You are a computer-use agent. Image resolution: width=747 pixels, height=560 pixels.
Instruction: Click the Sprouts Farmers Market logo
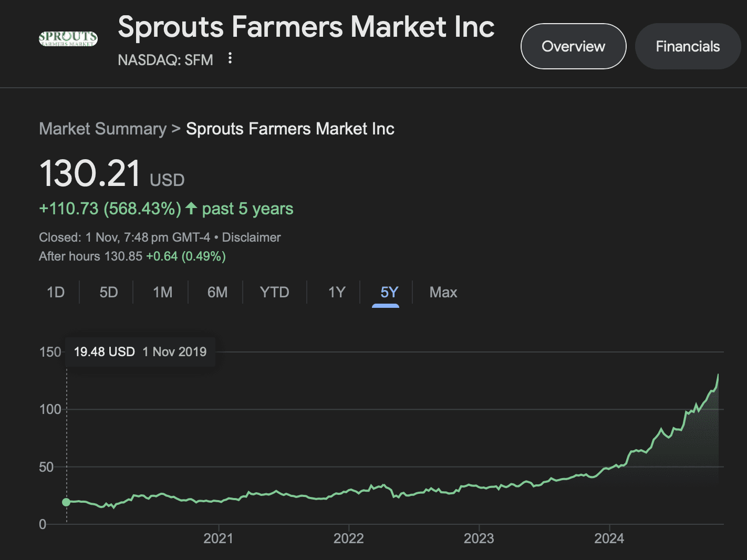68,38
